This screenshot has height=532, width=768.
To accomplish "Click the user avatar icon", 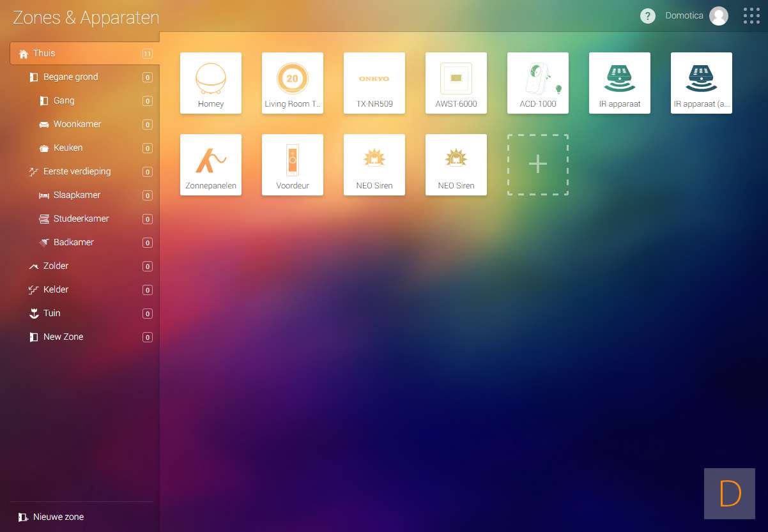I will pyautogui.click(x=719, y=16).
